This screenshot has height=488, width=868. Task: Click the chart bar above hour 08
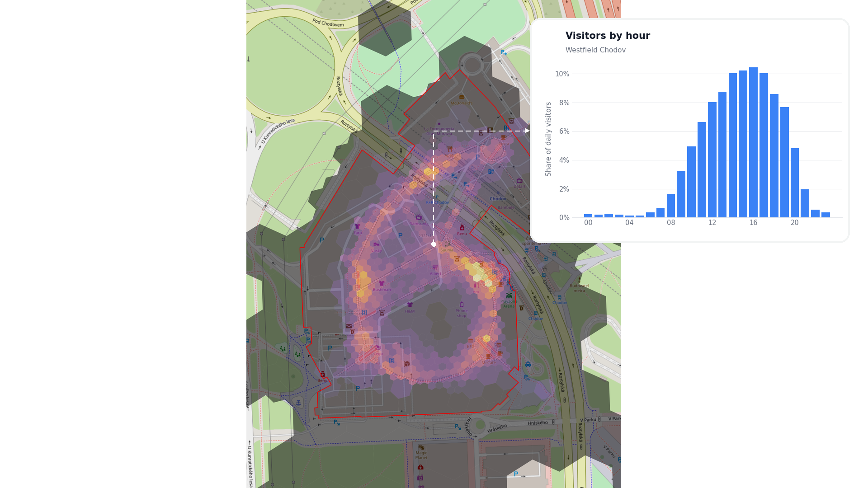click(x=671, y=206)
